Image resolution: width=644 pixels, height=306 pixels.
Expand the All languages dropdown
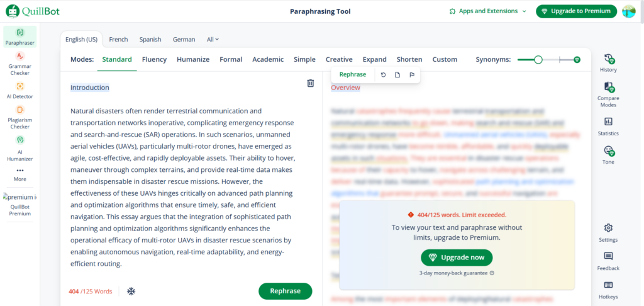(213, 40)
